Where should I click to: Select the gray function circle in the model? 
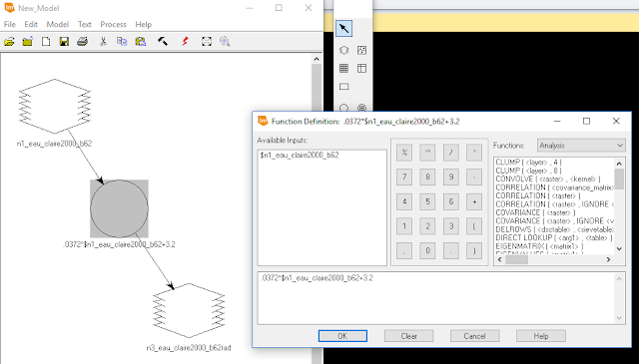[119, 208]
